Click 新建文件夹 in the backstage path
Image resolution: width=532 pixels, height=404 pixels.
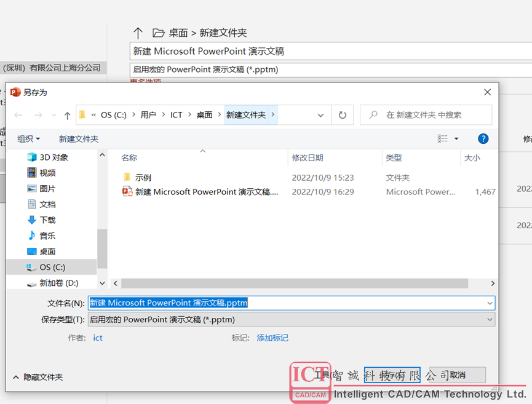(x=223, y=33)
